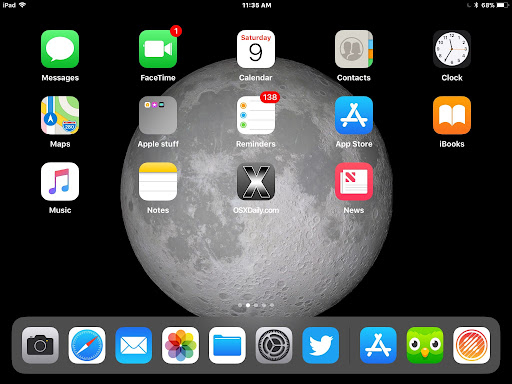Open the OSXDaily.com web shortcut

coord(256,181)
